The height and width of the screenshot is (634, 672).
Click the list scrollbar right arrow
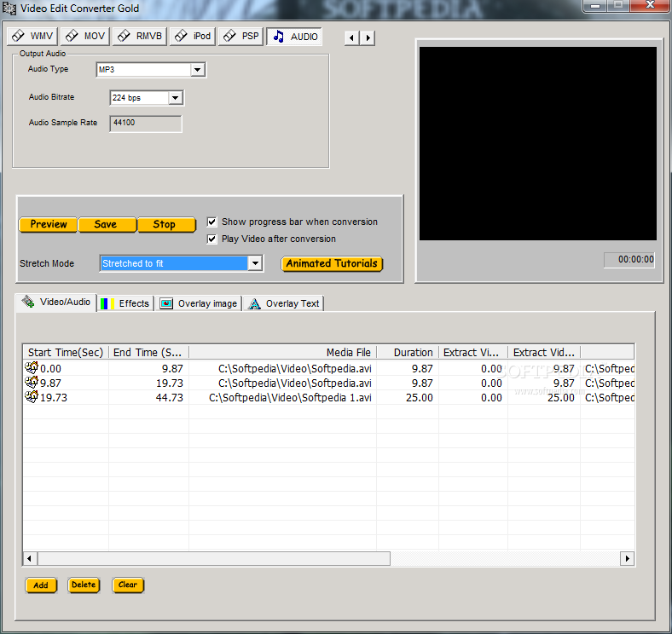tap(628, 559)
